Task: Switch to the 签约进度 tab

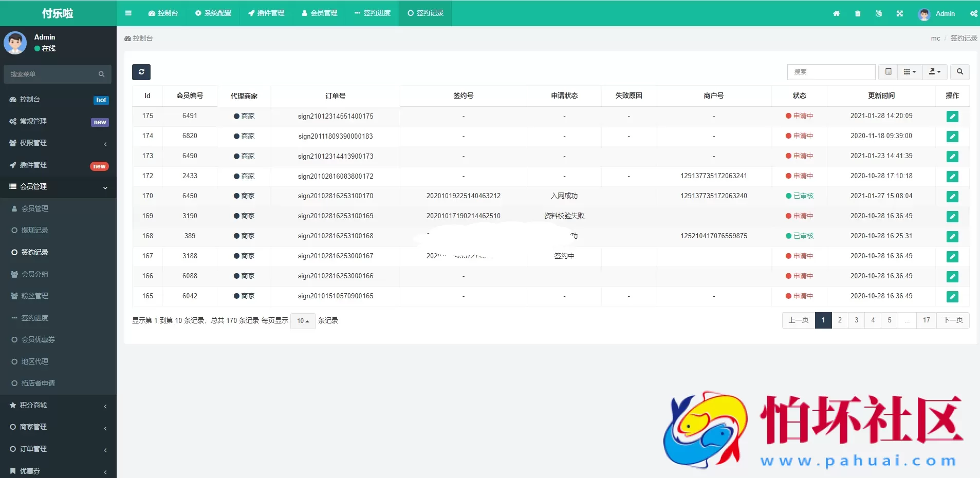Action: pos(372,13)
